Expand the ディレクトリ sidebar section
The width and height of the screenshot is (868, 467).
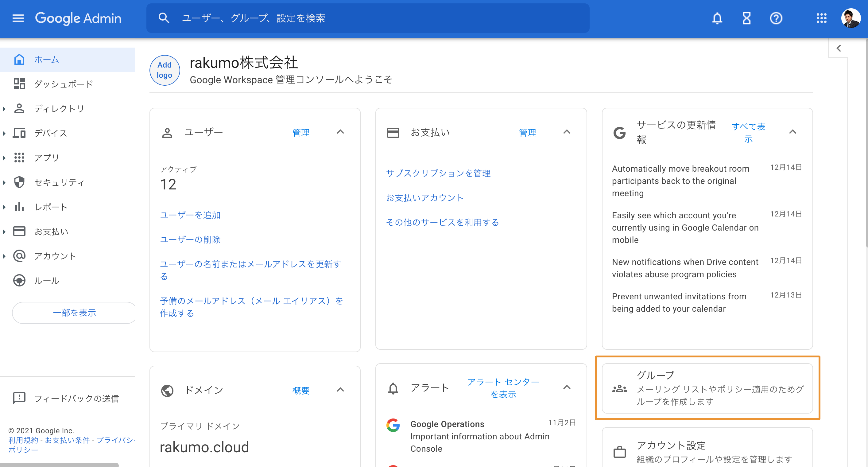click(x=4, y=109)
